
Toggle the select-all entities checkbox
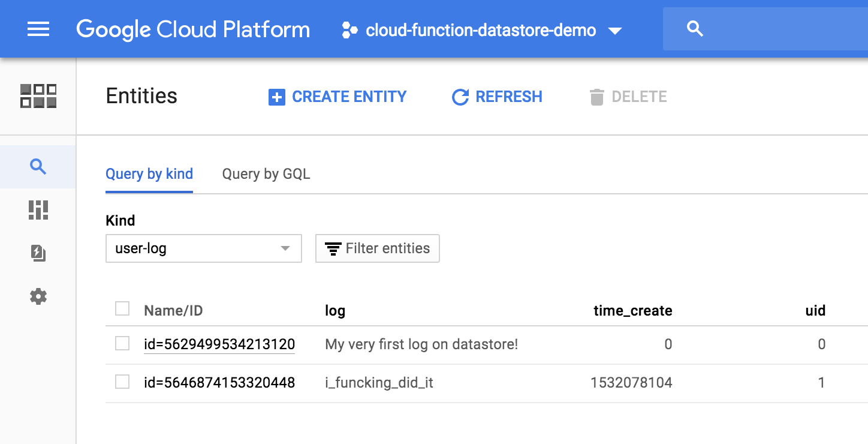click(x=122, y=309)
